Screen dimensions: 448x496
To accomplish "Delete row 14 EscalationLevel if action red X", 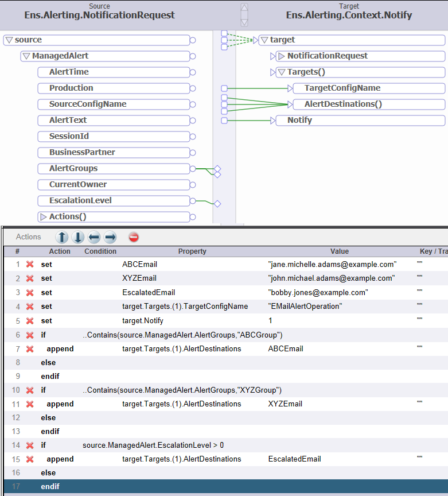I will coord(30,445).
